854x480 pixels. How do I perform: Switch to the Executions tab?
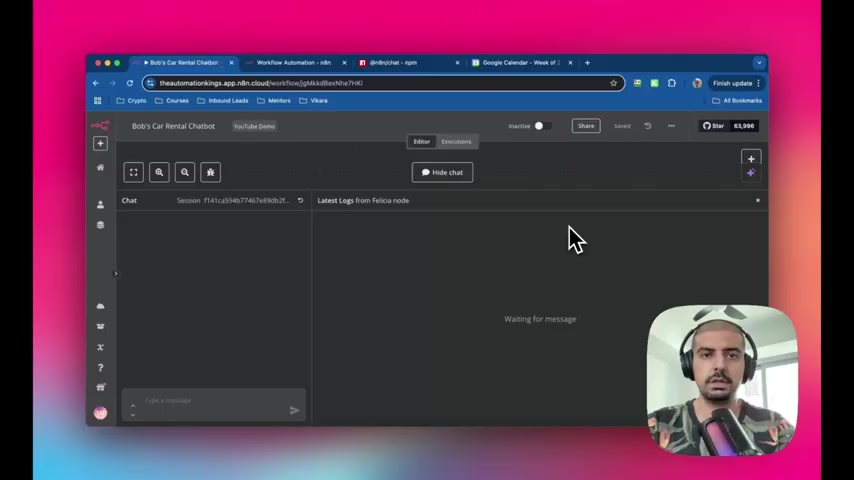point(456,142)
